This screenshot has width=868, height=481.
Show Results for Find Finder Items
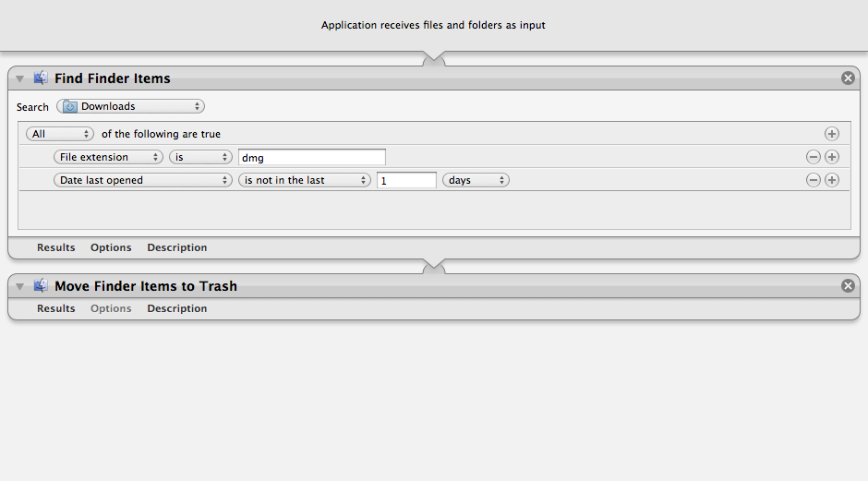click(x=56, y=247)
